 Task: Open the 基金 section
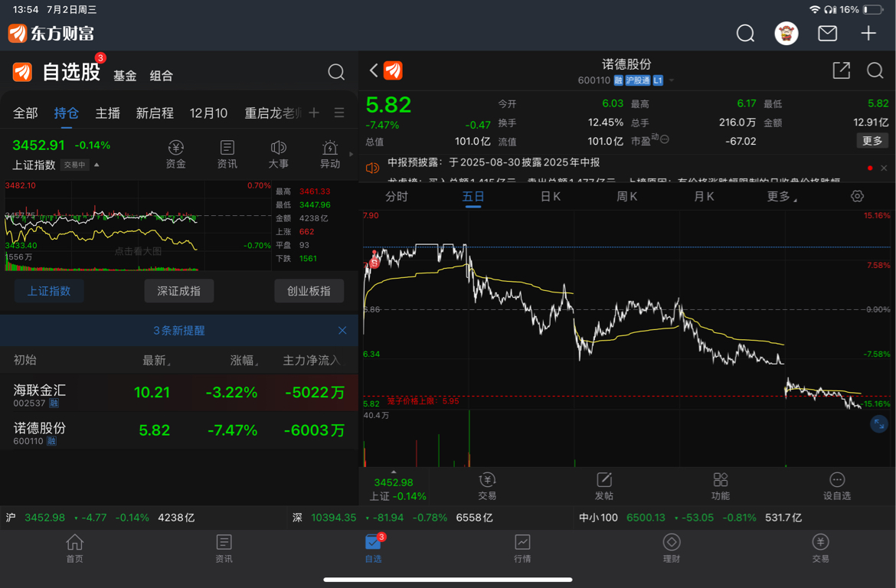(125, 76)
